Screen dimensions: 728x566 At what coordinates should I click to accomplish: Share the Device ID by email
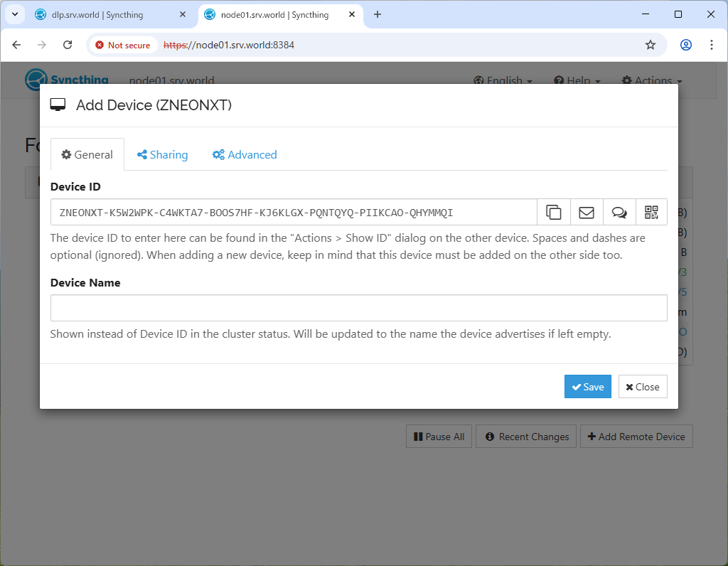(587, 212)
